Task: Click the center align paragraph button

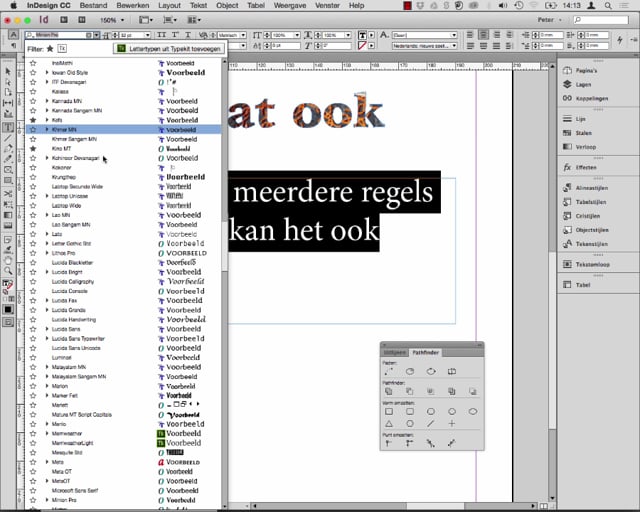Action: (x=483, y=35)
